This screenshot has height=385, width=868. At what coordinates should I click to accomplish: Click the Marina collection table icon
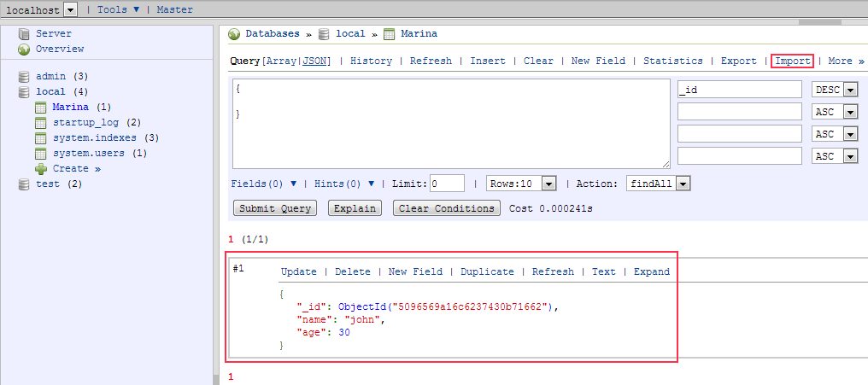pyautogui.click(x=40, y=108)
